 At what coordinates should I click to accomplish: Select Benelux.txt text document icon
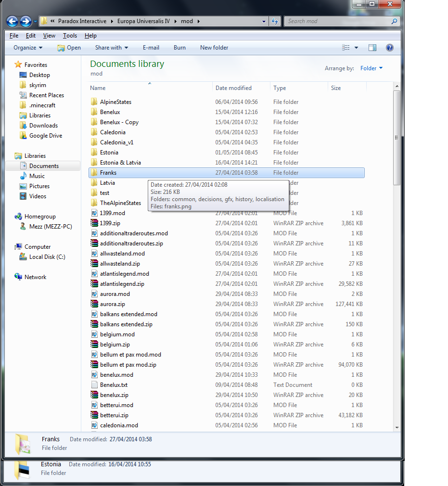pos(94,385)
